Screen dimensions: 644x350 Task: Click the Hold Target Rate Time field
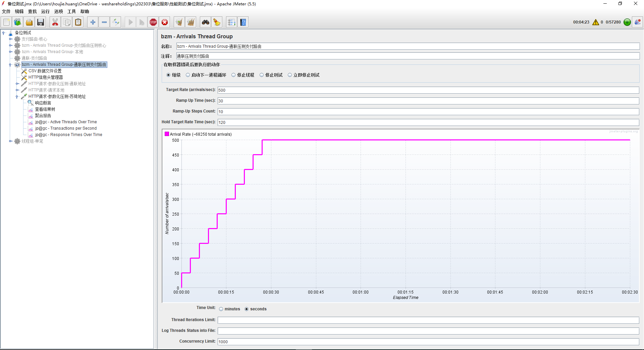coord(428,122)
